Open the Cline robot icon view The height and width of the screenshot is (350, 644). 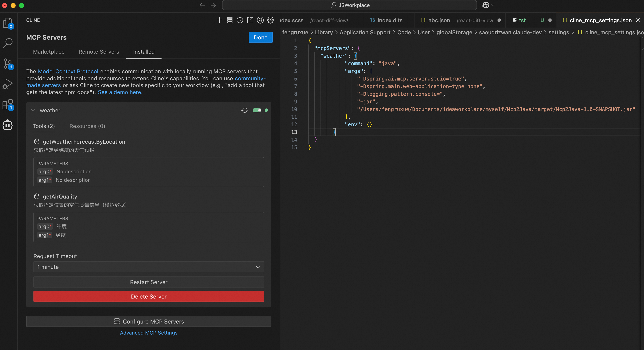8,125
